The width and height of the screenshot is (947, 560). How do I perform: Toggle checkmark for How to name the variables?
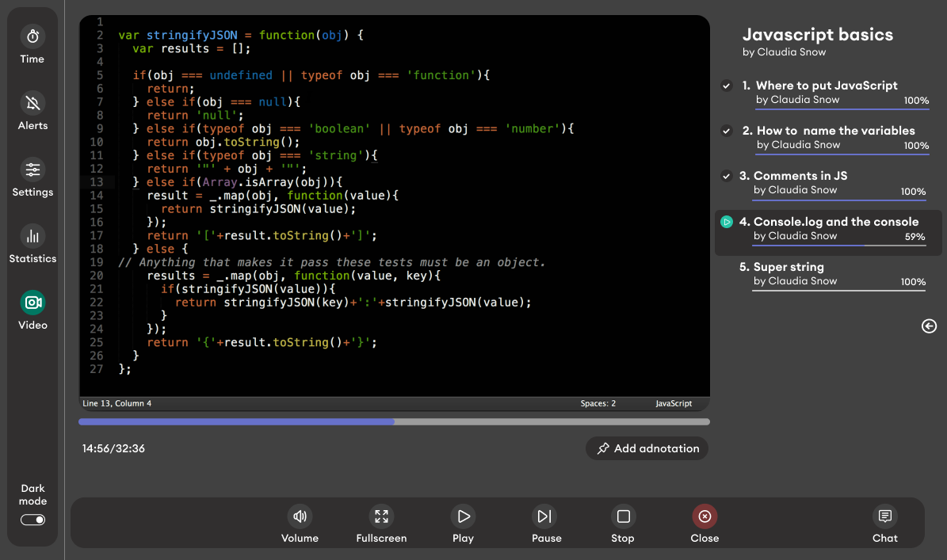pyautogui.click(x=727, y=131)
